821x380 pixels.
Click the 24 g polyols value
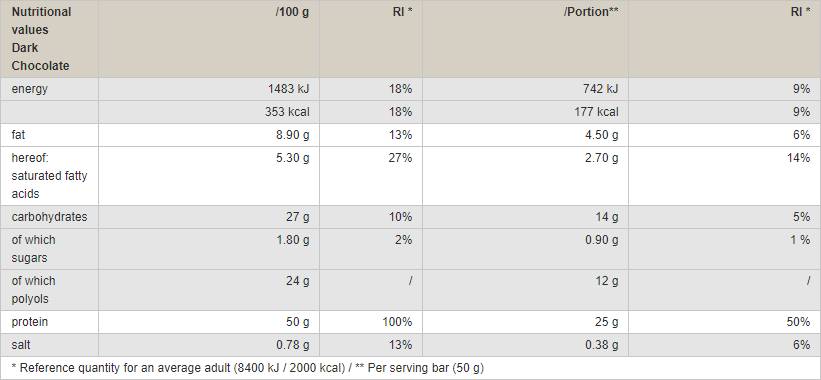point(298,281)
